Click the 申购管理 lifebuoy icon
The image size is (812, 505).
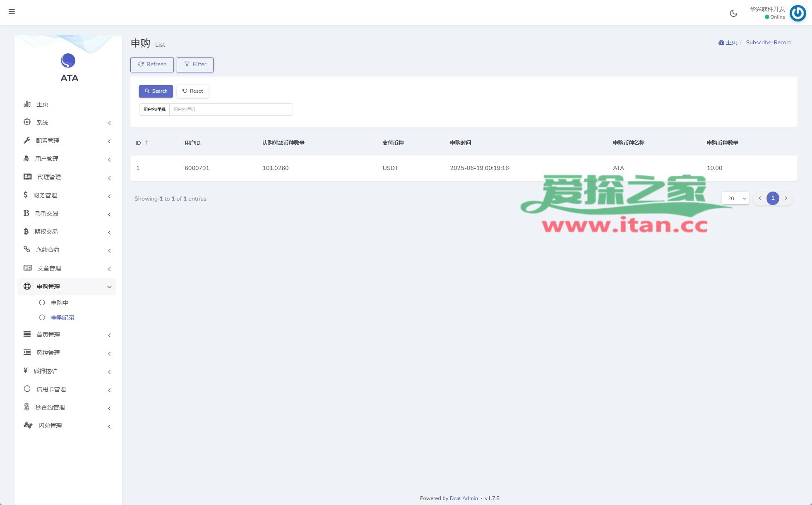(27, 286)
